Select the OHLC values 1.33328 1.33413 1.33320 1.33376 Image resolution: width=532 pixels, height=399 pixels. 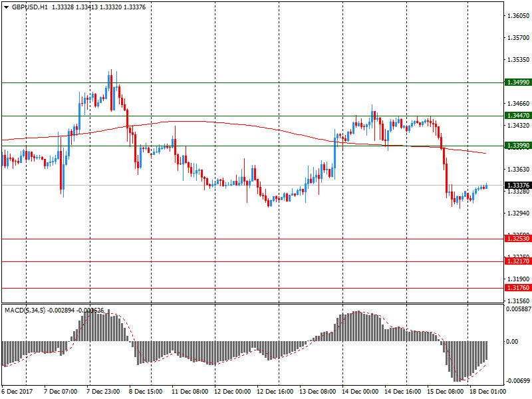[x=98, y=7]
